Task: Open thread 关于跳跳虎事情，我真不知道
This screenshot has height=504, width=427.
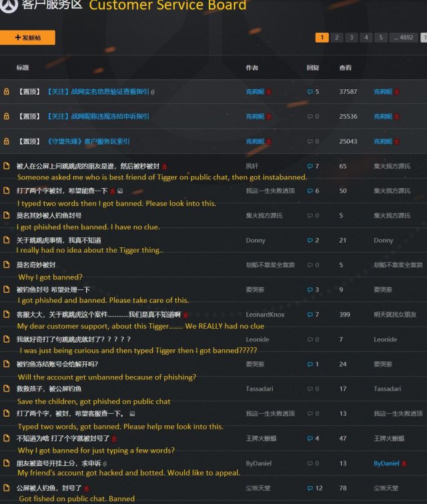Action: click(59, 240)
